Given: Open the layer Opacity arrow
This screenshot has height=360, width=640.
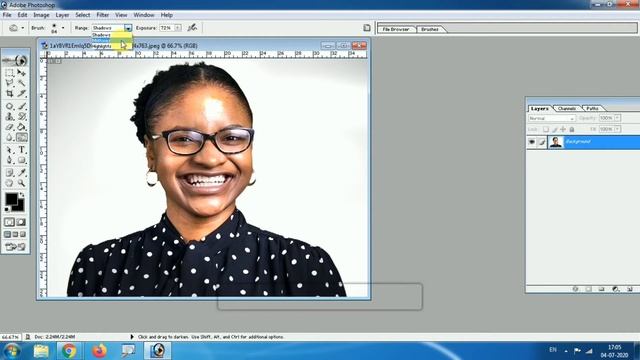Looking at the screenshot, I should point(618,118).
